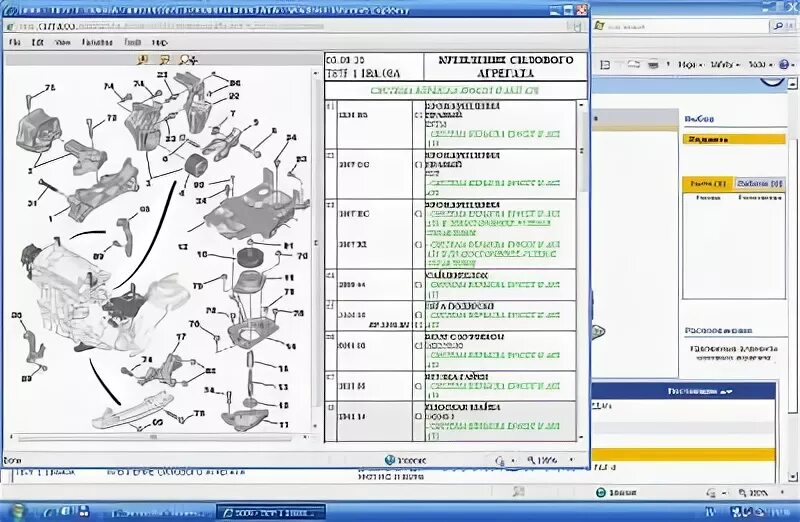The height and width of the screenshot is (522, 800).
Task: Click the third quick launch icon on the taskbar
Action: point(84,511)
